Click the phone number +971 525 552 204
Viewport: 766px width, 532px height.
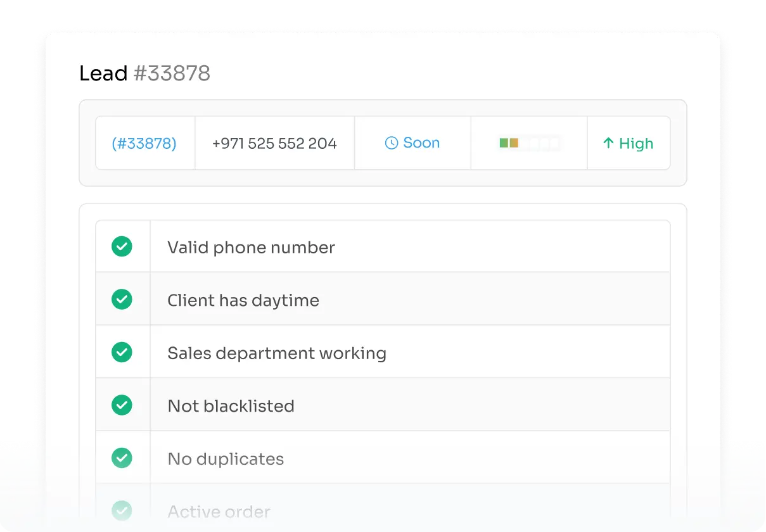[274, 144]
